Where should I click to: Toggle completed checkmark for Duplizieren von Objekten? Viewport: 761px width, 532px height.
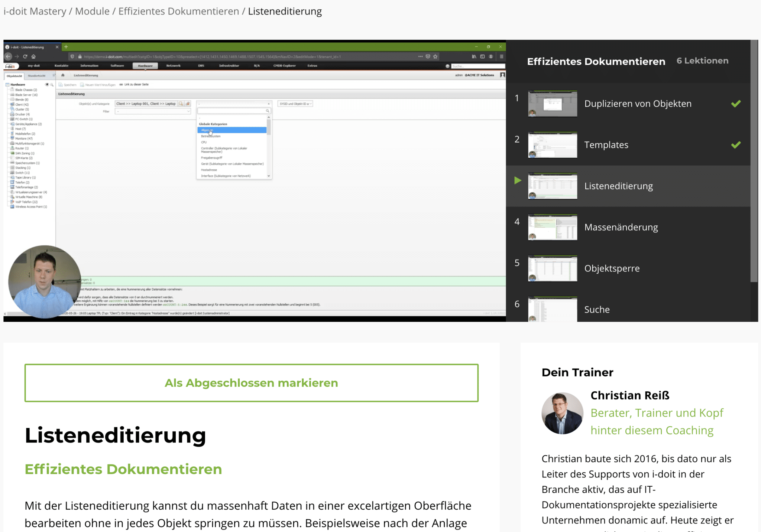click(x=736, y=104)
